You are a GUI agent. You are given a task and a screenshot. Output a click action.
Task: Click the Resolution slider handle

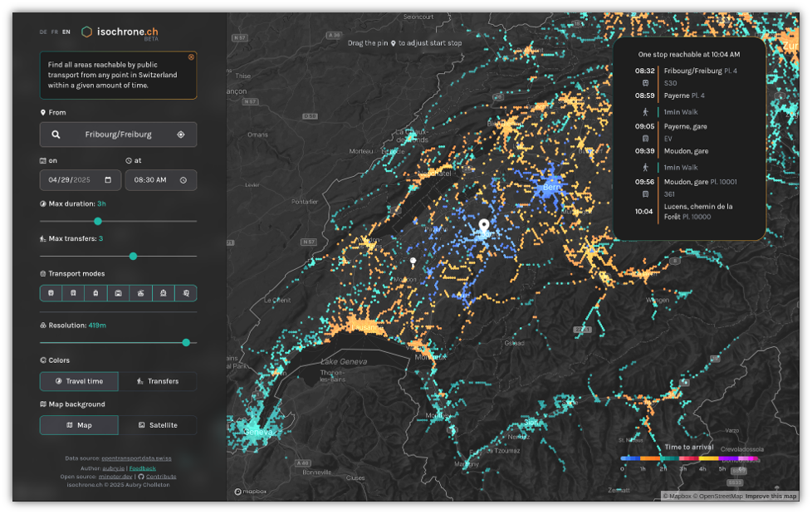tap(186, 342)
